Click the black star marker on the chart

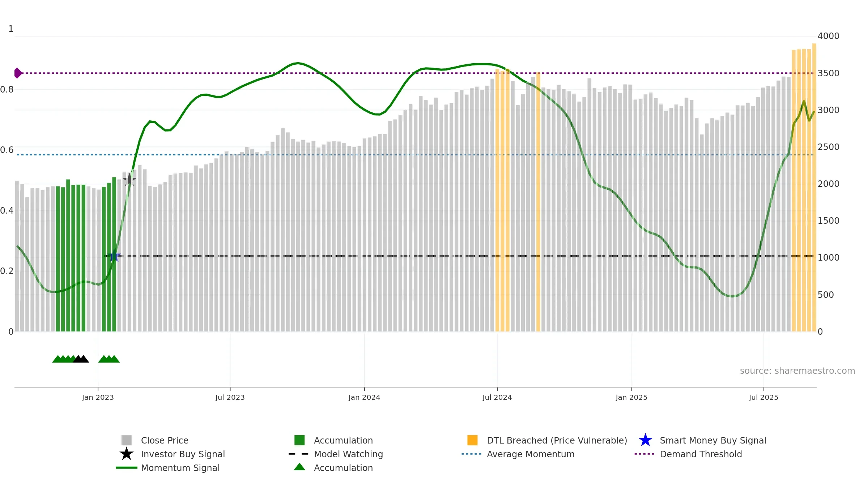(129, 180)
